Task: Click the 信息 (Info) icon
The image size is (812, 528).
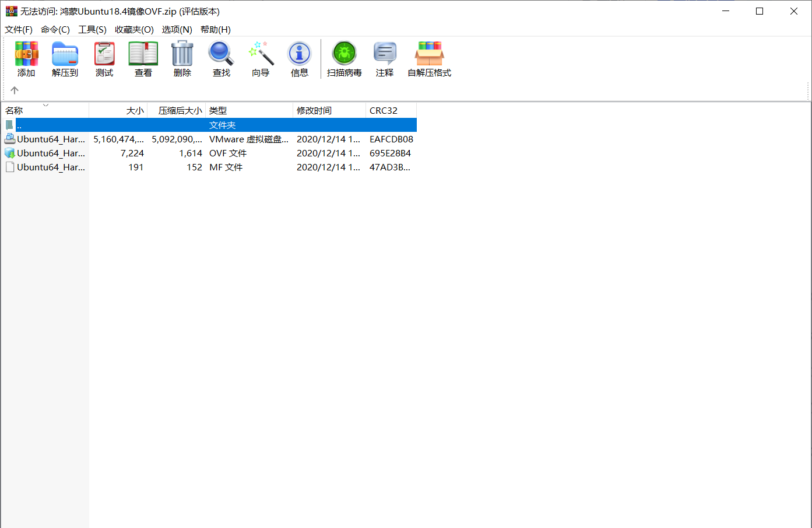Action: 300,54
